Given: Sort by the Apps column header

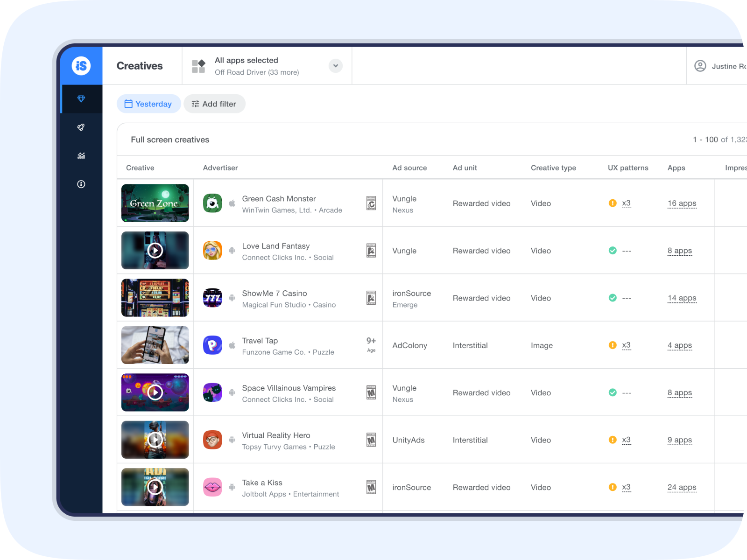Looking at the screenshot, I should [676, 168].
